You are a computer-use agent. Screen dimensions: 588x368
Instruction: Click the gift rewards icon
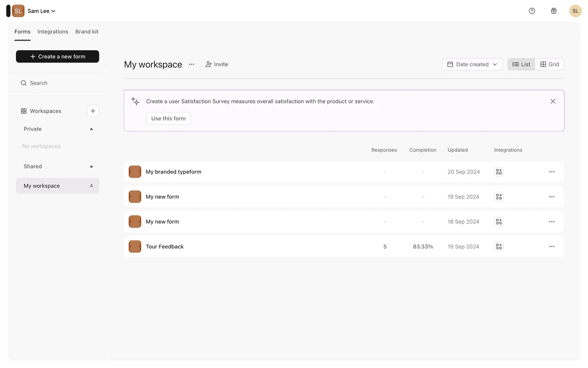554,11
